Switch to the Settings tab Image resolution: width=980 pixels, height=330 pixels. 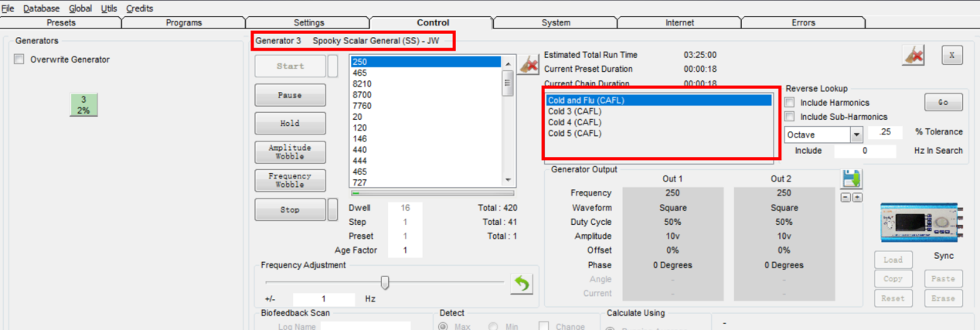308,23
